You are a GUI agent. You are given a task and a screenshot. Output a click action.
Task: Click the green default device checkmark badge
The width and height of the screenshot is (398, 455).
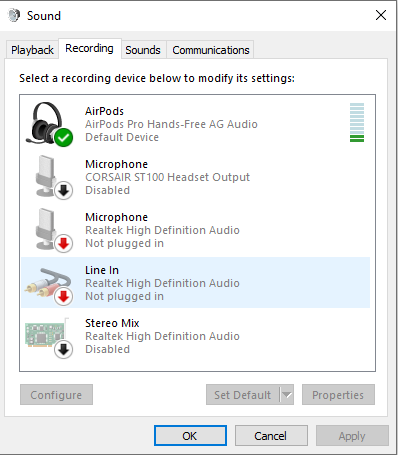coord(64,137)
